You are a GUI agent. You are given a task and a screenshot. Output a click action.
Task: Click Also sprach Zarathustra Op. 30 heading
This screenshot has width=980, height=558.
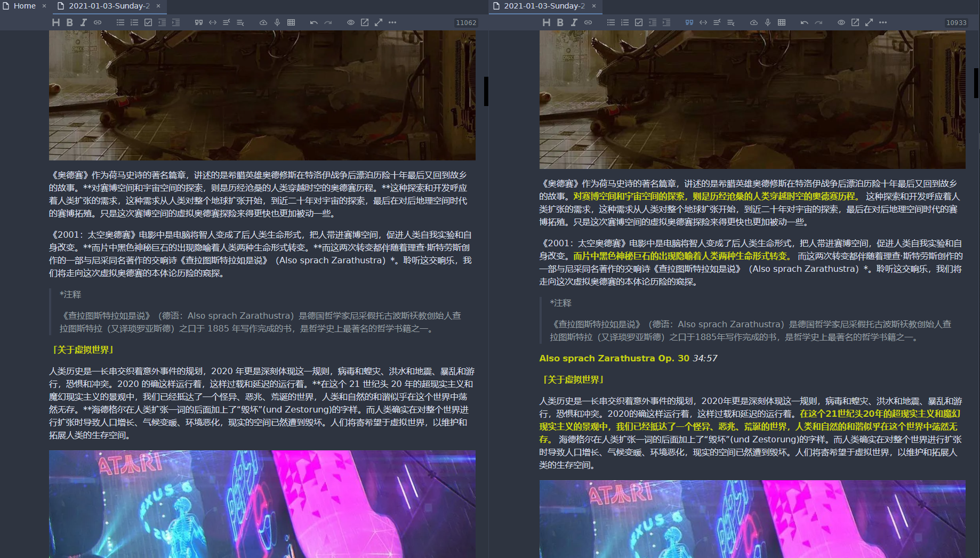tap(614, 358)
